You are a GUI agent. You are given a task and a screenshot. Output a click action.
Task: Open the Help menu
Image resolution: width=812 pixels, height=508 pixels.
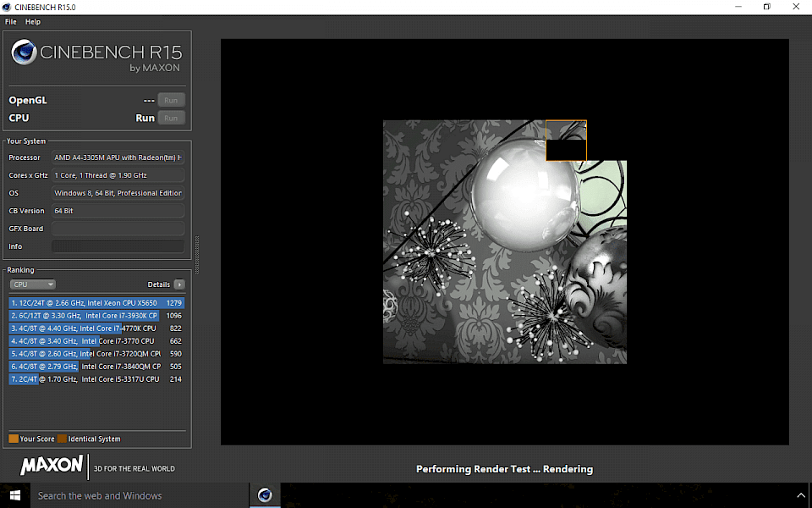pos(33,21)
